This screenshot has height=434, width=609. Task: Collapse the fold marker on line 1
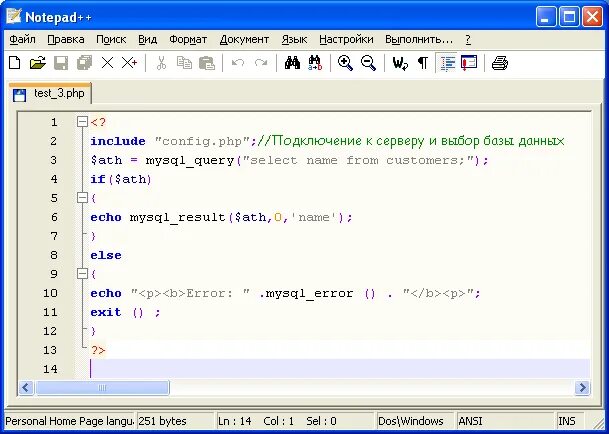pyautogui.click(x=82, y=122)
